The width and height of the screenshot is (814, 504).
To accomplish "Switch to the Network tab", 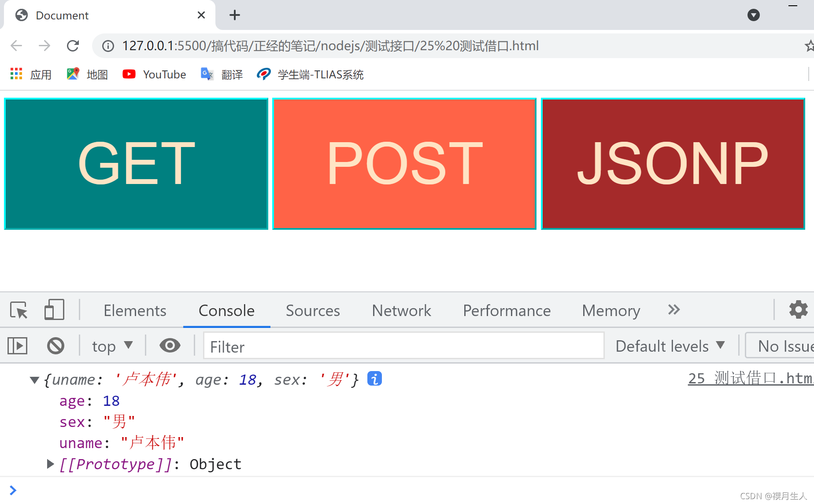I will [401, 310].
